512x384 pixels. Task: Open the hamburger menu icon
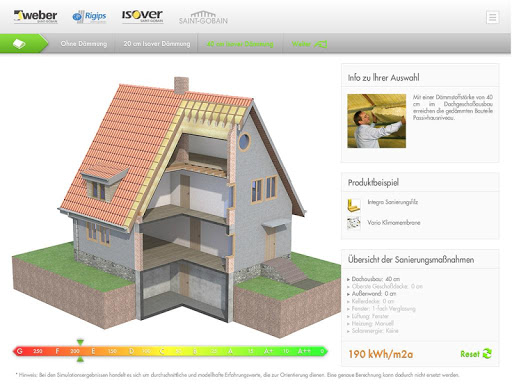click(x=492, y=17)
